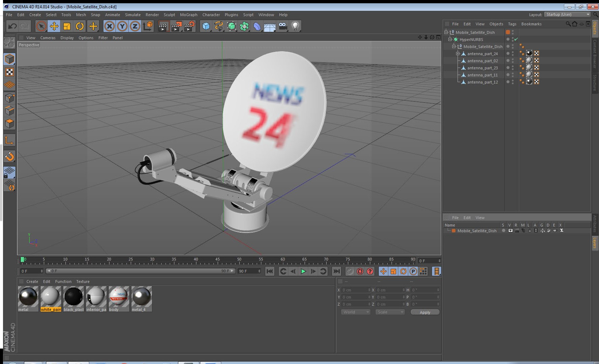Render the active view
The image size is (599, 364).
tap(163, 26)
